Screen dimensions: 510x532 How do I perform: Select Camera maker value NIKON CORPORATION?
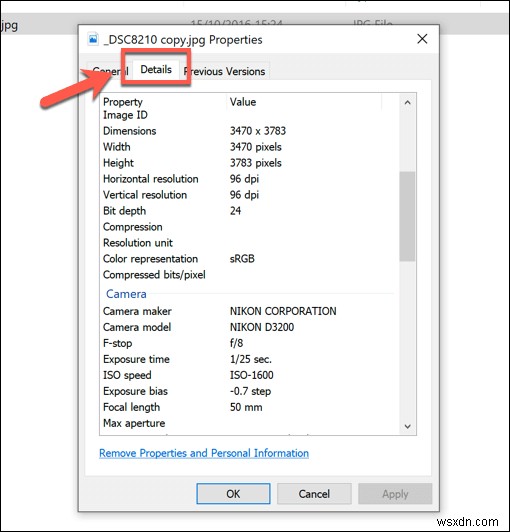283,311
